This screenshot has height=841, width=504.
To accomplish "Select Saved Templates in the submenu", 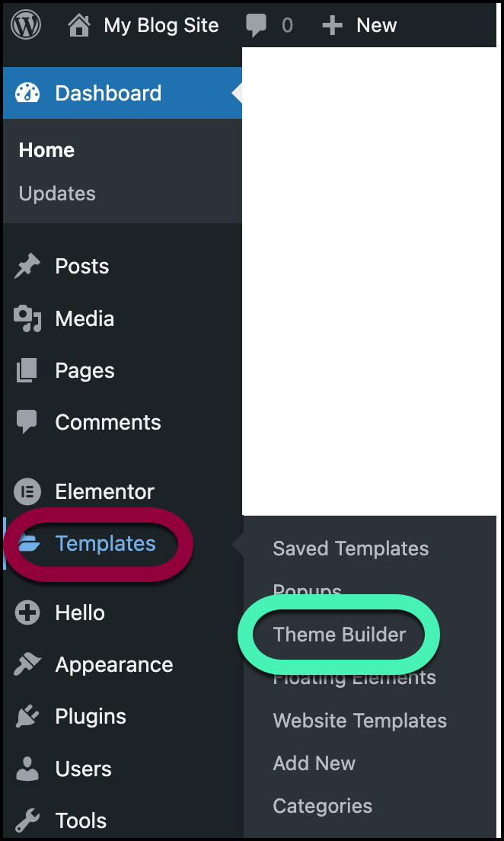I will (350, 548).
